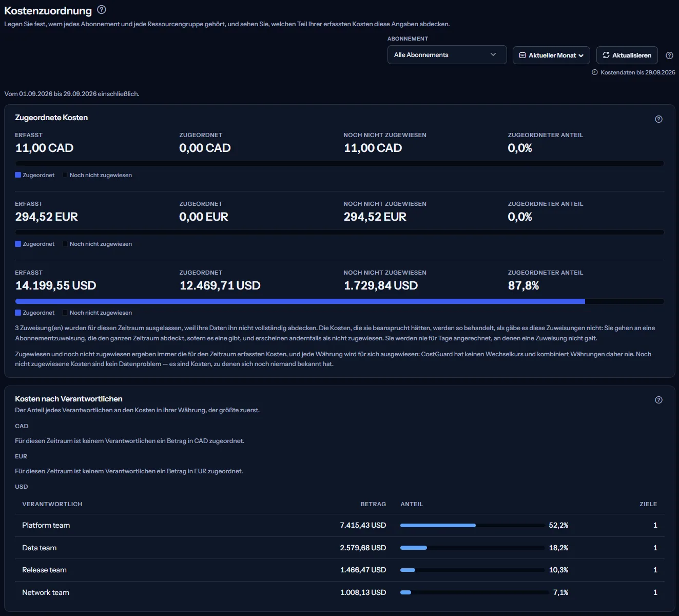Click the Aktualisieren button
Viewport: 679px width, 616px height.
coord(627,55)
